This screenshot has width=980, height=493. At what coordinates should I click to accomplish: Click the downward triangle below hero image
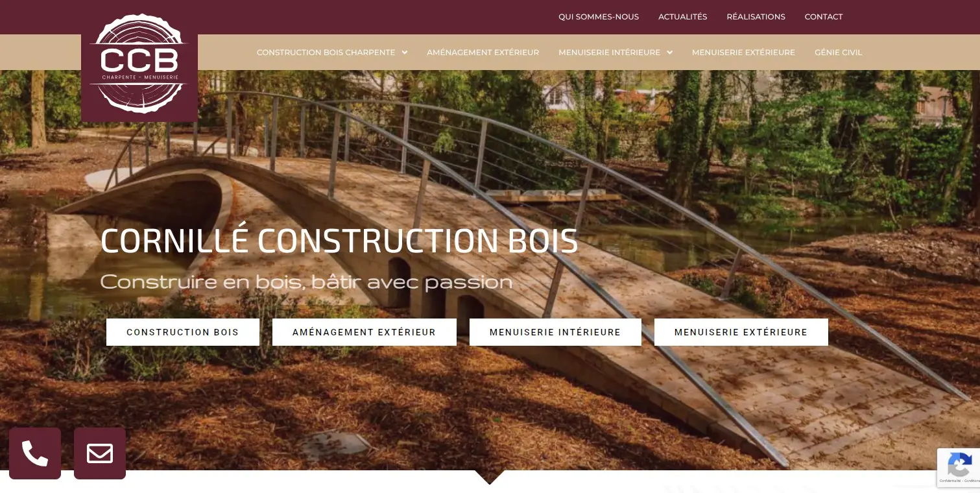[490, 477]
